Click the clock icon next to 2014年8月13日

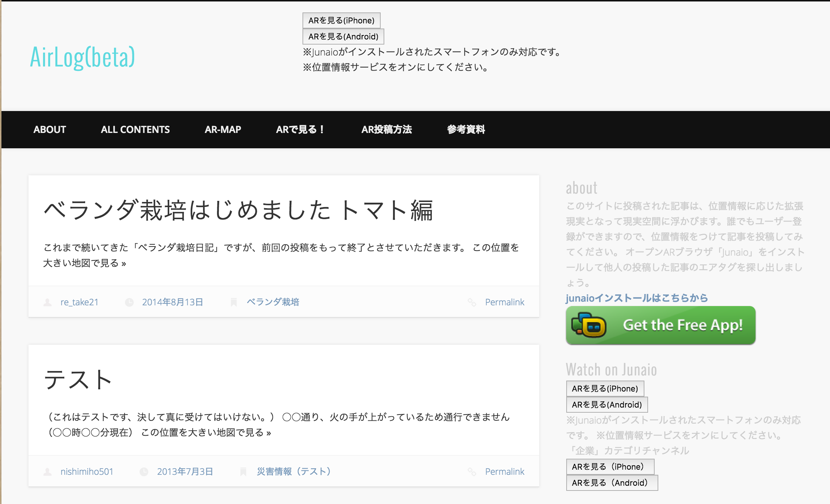pyautogui.click(x=129, y=302)
